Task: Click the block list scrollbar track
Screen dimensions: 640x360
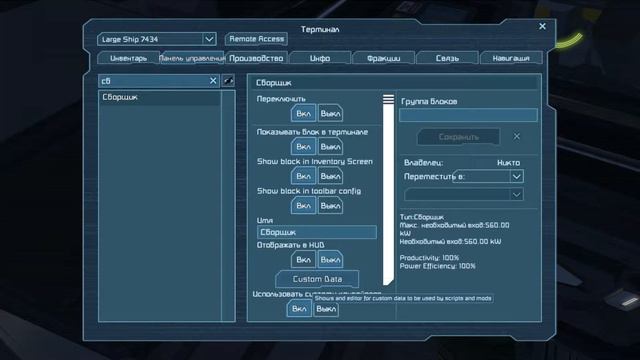Action: coord(228,206)
